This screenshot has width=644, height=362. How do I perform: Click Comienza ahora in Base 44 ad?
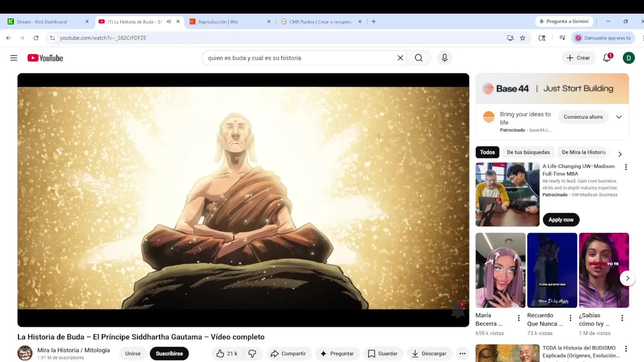(x=583, y=117)
